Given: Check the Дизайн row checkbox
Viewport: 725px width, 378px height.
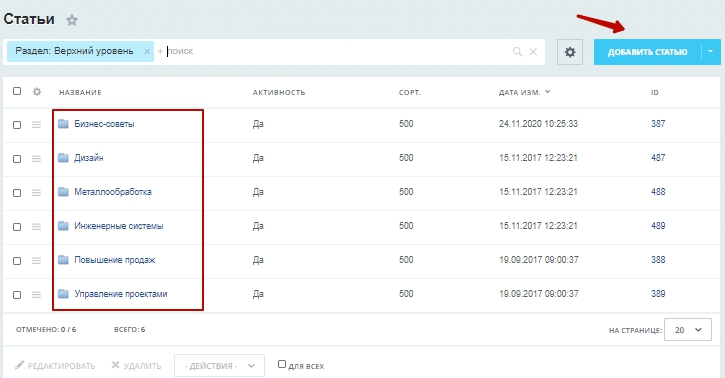Looking at the screenshot, I should [x=17, y=159].
